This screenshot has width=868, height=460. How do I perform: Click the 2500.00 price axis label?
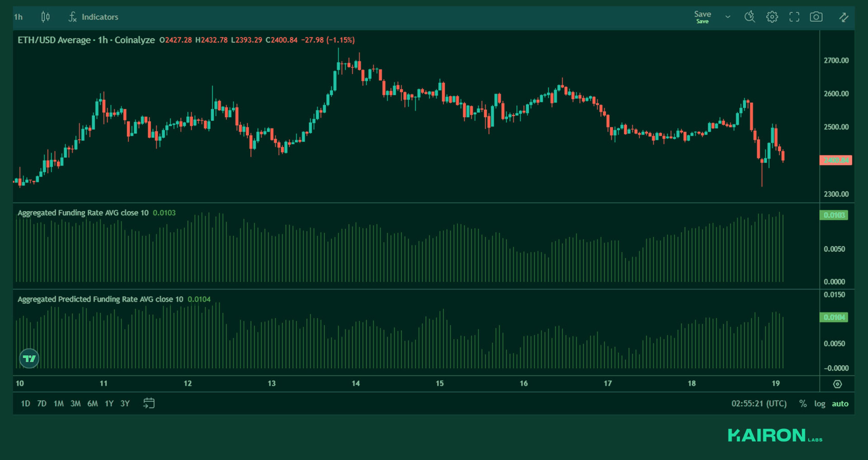(836, 127)
